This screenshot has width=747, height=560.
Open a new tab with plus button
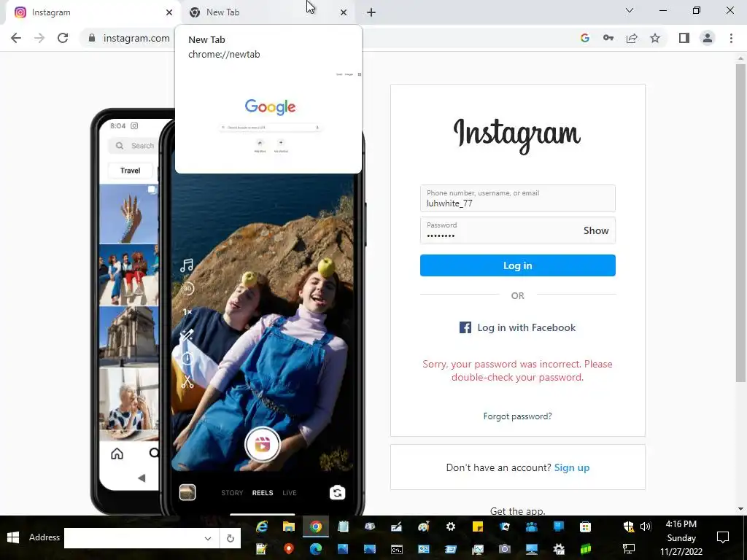[x=371, y=12]
